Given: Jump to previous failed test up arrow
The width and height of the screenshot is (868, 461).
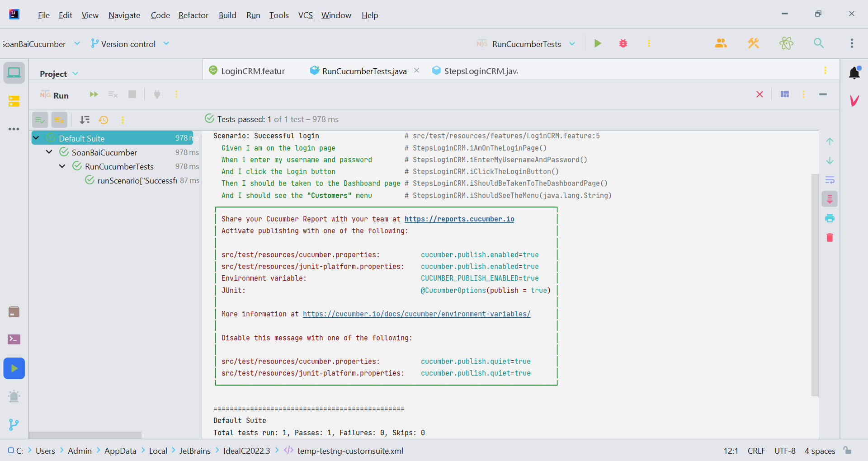Looking at the screenshot, I should 830,141.
